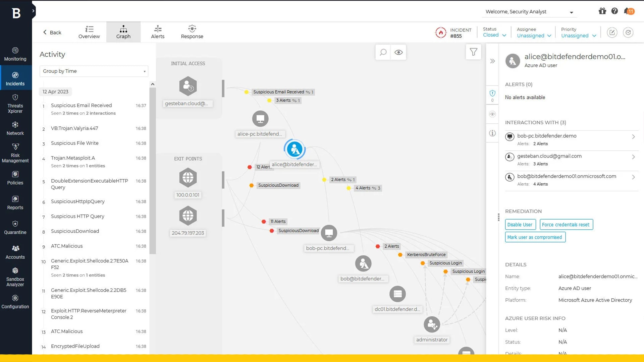
Task: Go to Sandbox Analyzer in the sidebar
Action: point(15,277)
